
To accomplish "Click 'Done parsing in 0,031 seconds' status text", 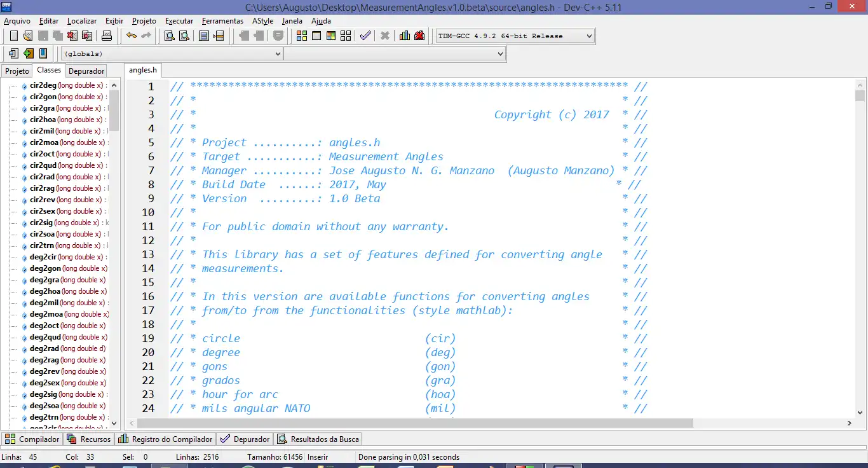I will 409,457.
